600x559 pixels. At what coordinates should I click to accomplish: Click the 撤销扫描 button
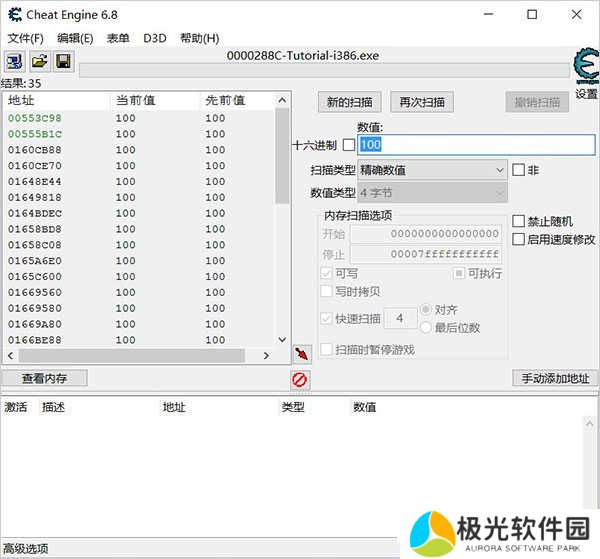coord(537,102)
